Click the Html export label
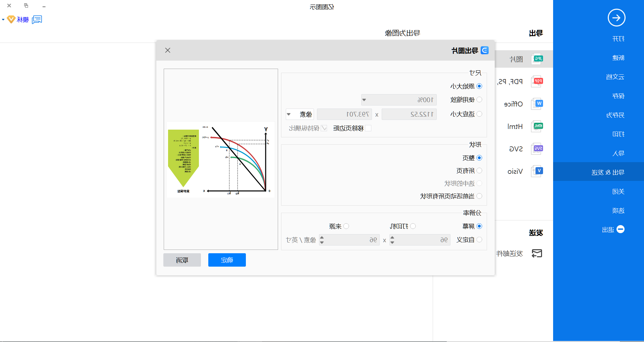This screenshot has height=342, width=644. click(x=515, y=127)
